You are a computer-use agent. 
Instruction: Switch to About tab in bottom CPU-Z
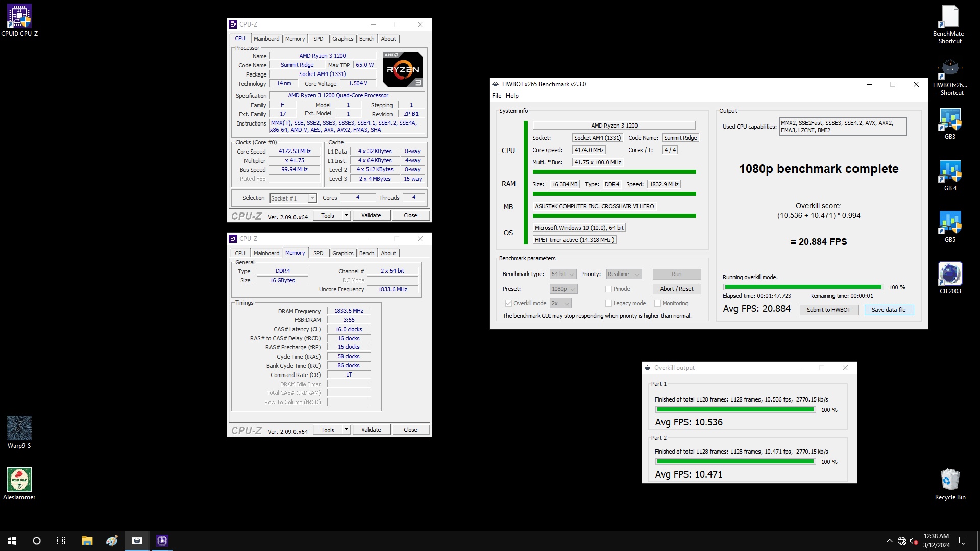pos(388,253)
